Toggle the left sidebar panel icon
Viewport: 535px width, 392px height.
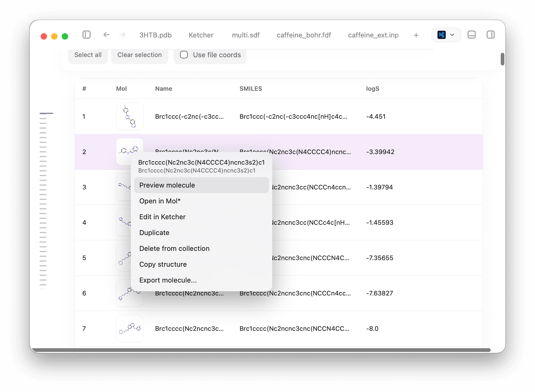pos(86,35)
